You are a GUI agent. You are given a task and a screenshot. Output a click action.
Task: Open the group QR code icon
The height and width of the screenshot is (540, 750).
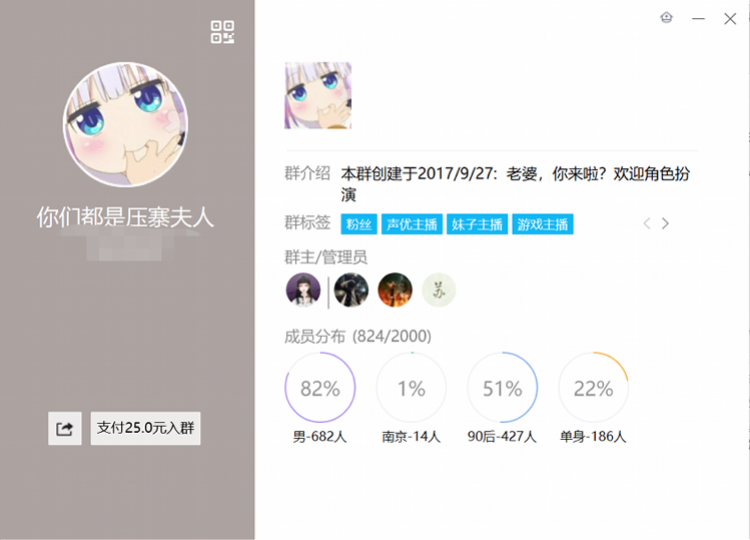pyautogui.click(x=222, y=32)
